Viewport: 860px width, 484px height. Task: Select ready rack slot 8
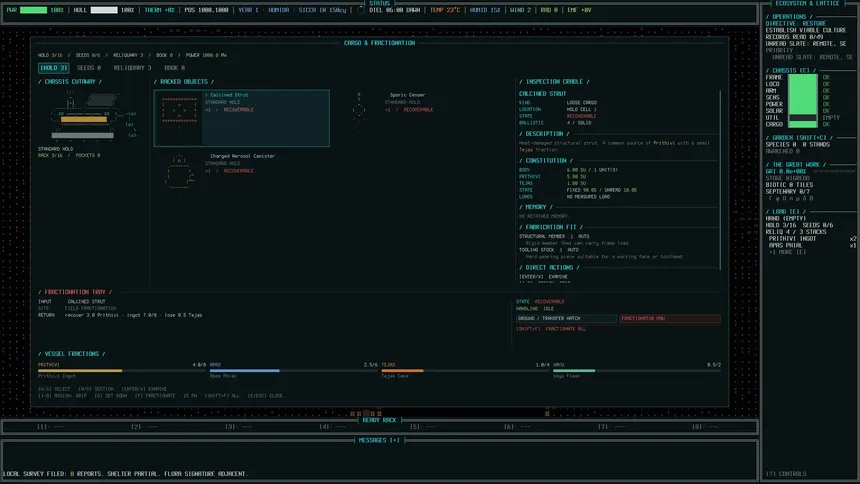(705, 426)
